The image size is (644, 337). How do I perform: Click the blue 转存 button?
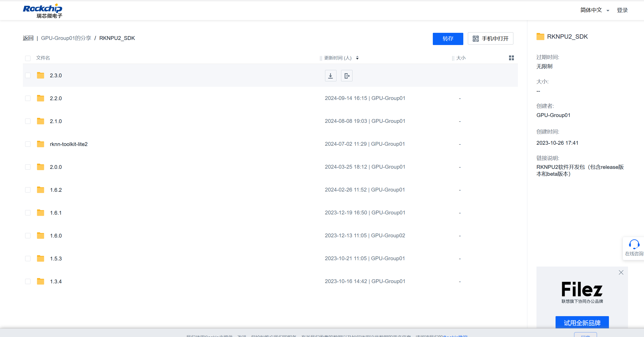tap(448, 39)
